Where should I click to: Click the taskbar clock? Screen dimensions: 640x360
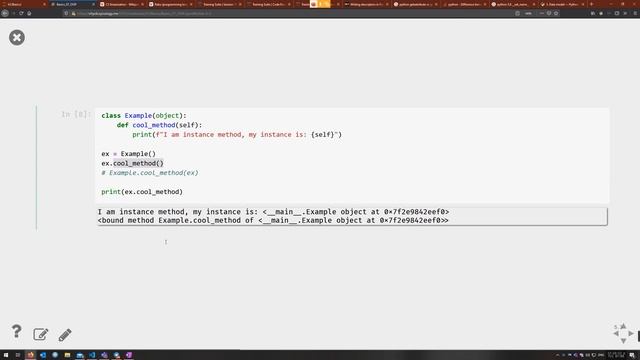pyautogui.click(x=616, y=355)
